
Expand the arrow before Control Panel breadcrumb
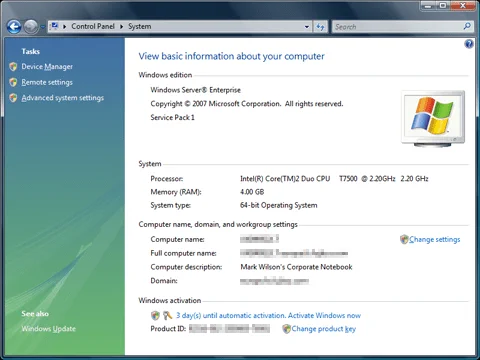[x=64, y=27]
